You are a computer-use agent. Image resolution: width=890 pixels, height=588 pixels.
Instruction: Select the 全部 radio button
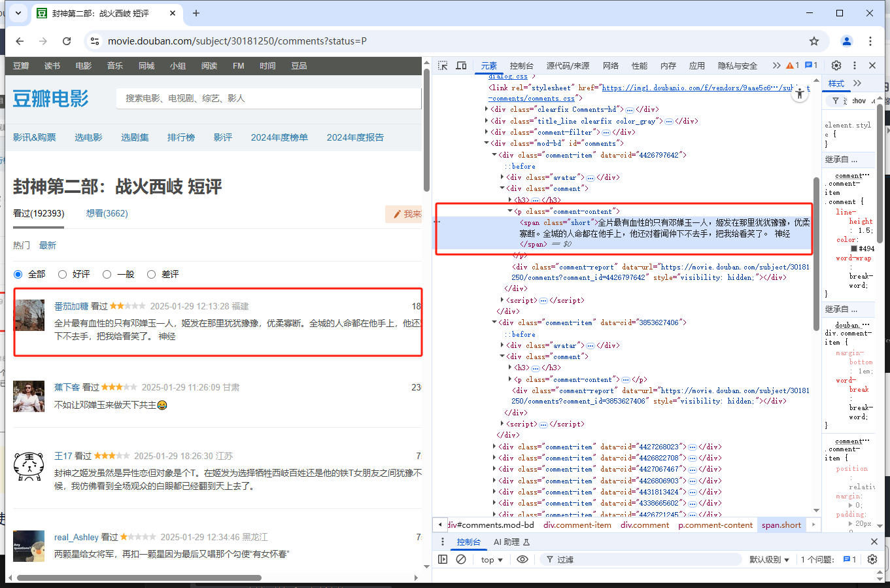coord(18,274)
